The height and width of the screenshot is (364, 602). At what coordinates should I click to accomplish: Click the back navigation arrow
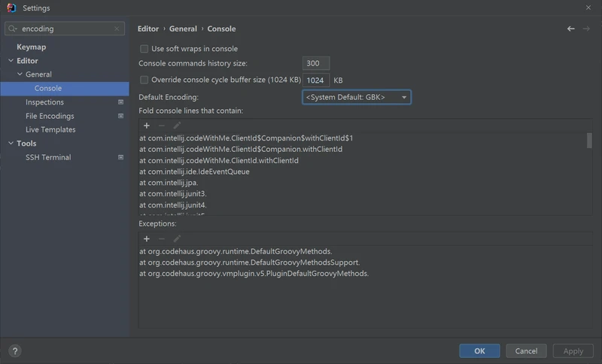pyautogui.click(x=571, y=29)
